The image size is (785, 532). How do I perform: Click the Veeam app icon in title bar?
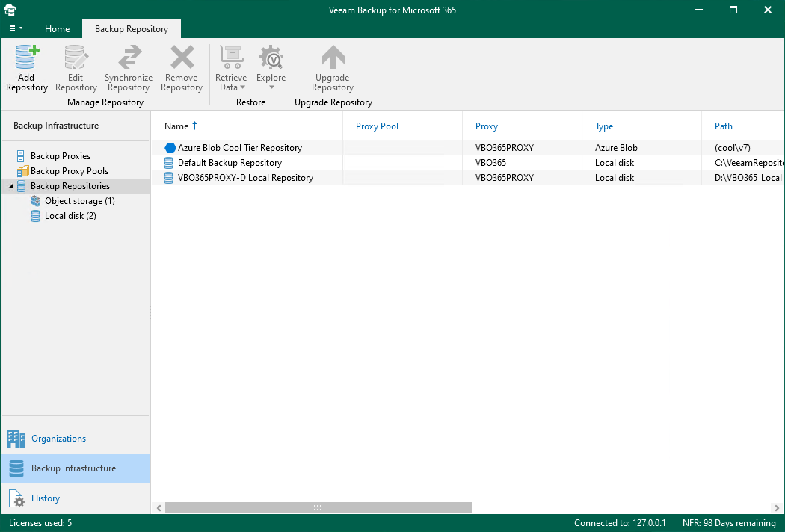click(x=10, y=10)
